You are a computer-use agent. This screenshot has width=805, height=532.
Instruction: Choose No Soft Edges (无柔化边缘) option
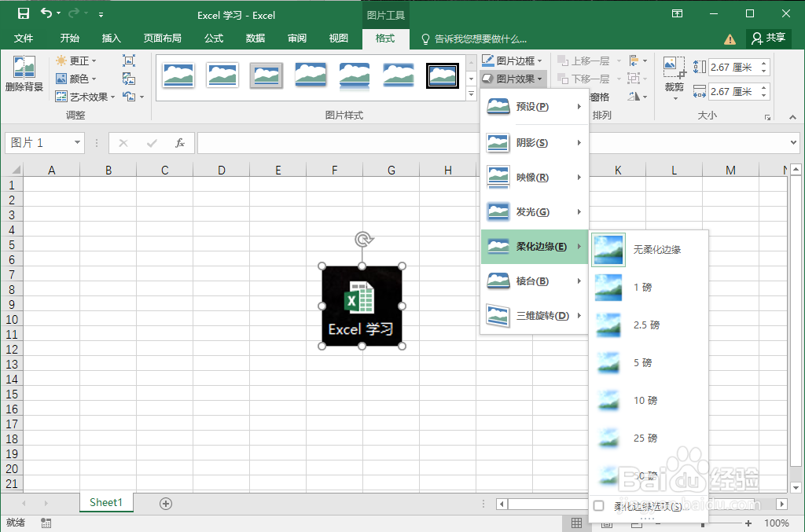coord(649,250)
